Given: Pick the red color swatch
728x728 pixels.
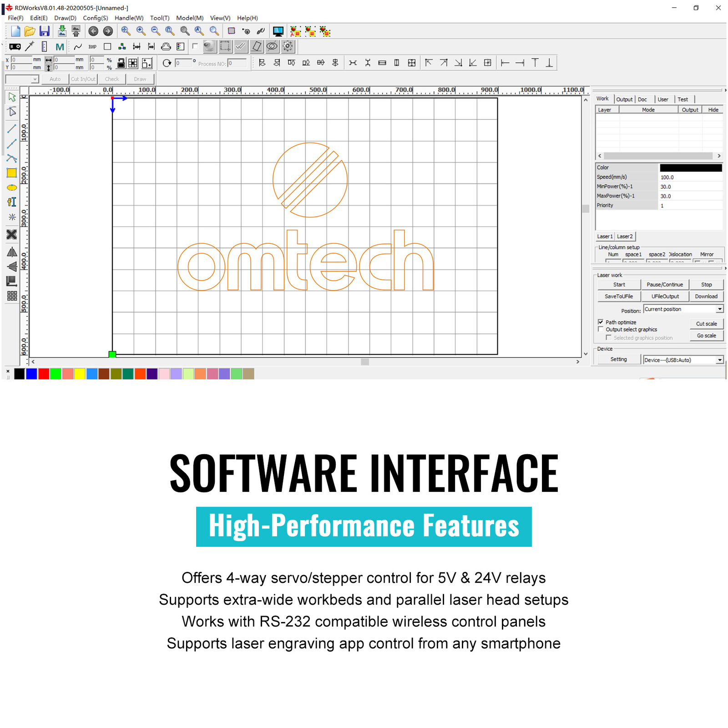Looking at the screenshot, I should (44, 374).
